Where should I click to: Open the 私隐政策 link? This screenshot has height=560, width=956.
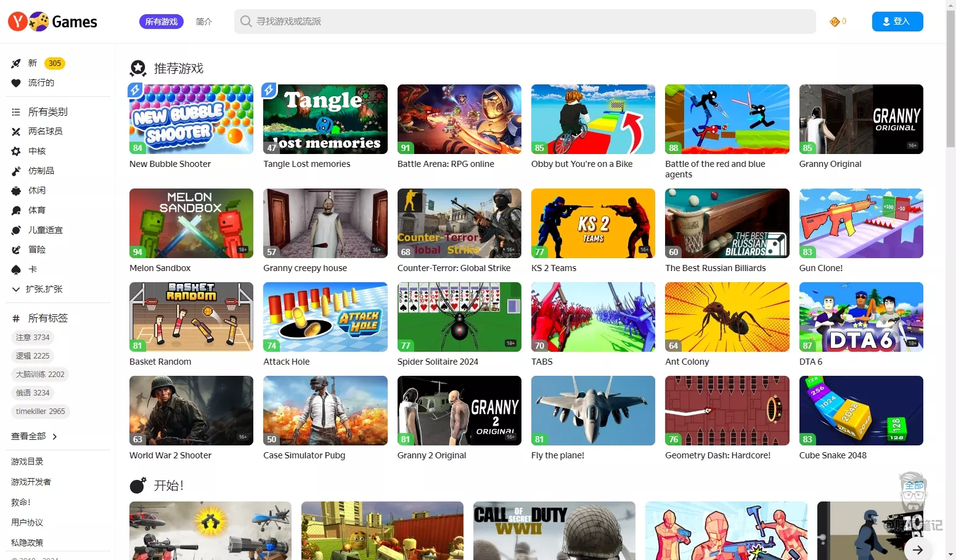tap(27, 543)
